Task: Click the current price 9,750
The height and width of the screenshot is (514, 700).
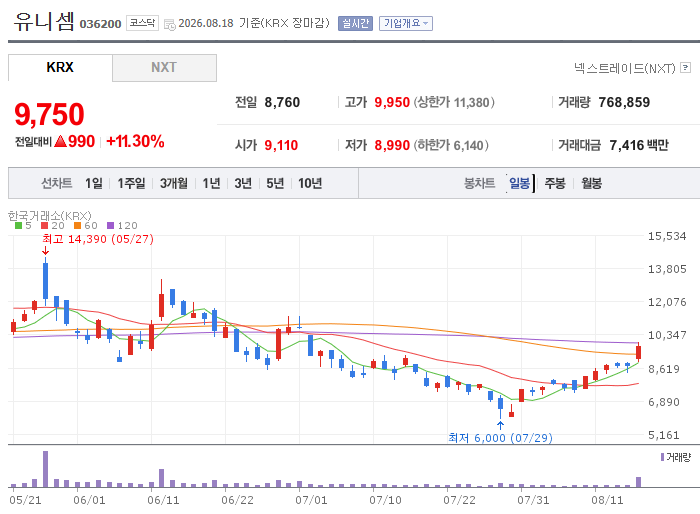Action: point(49,114)
